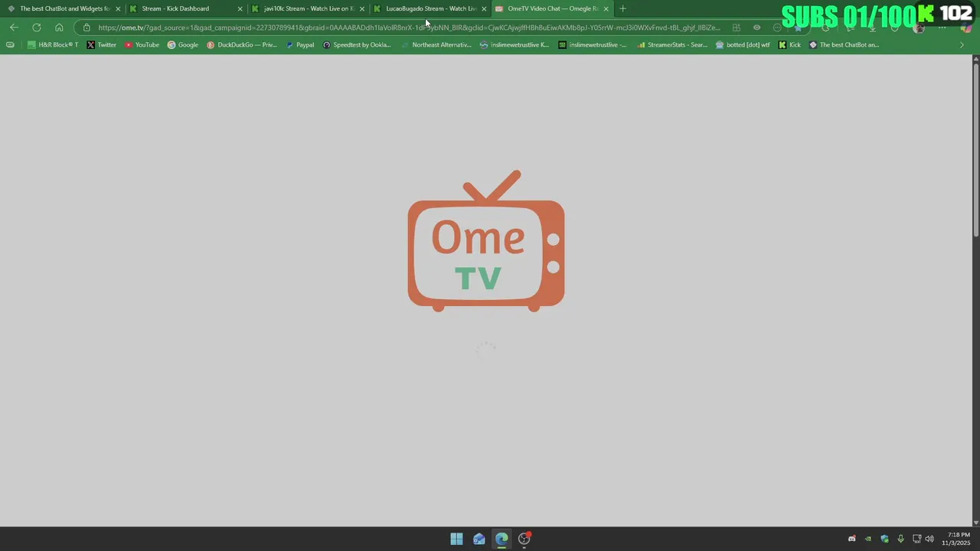The height and width of the screenshot is (551, 980).
Task: Open a new browser tab
Action: coord(622,9)
